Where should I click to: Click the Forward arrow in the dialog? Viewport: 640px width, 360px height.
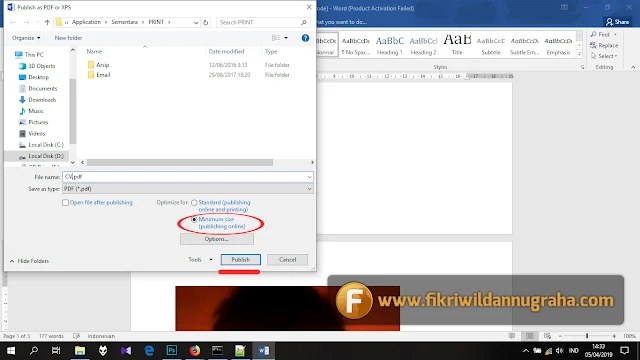click(x=27, y=22)
